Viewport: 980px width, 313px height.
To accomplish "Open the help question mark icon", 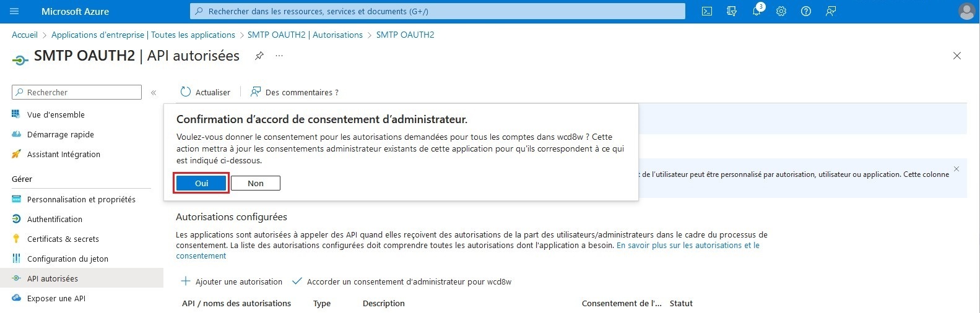I will [806, 11].
